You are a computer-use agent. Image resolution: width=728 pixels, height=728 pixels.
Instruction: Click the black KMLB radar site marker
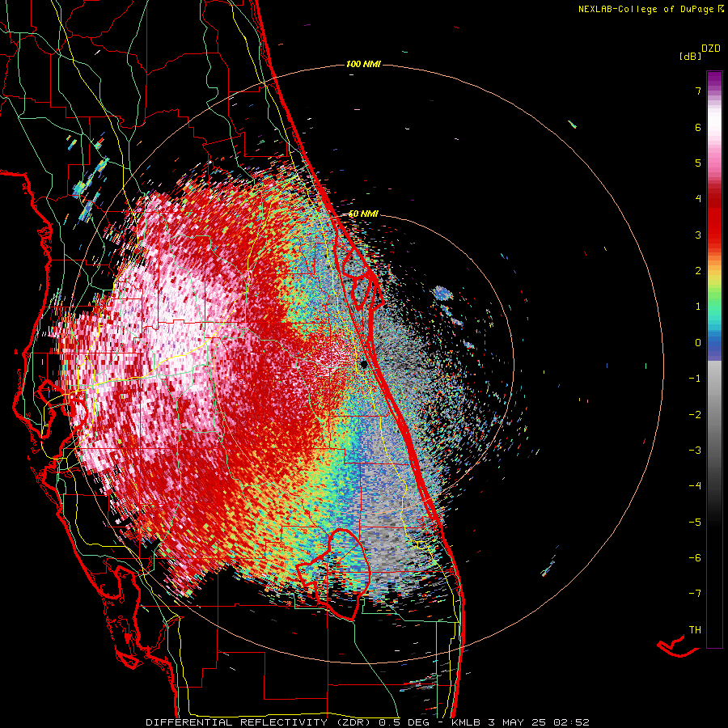(364, 364)
